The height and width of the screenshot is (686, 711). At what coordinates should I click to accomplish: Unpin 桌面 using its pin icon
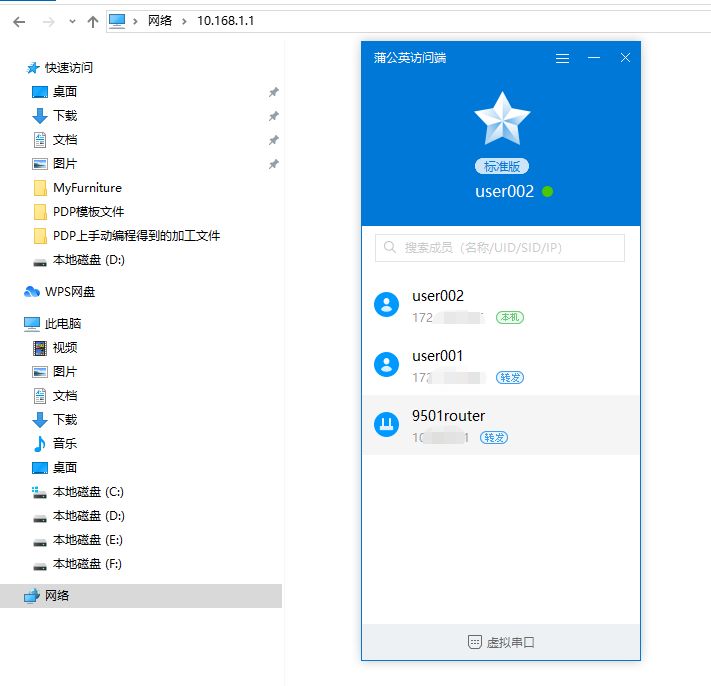(x=273, y=92)
